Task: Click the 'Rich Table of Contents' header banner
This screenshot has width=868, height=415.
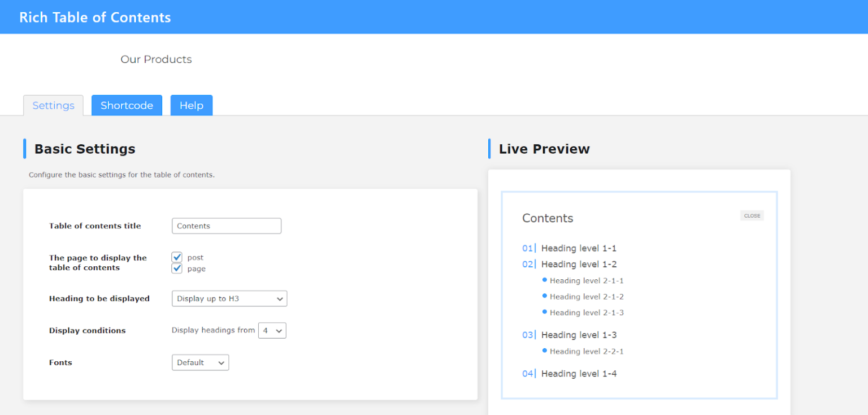Action: (94, 17)
